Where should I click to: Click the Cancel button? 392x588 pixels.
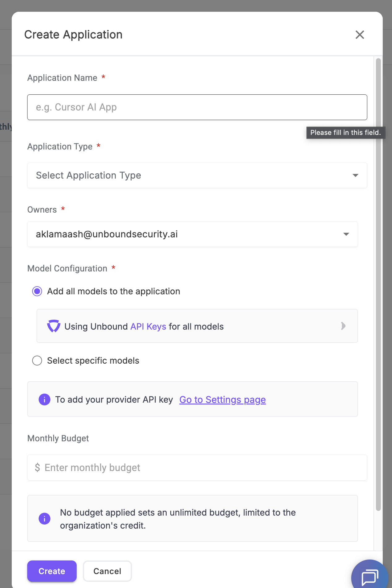pos(107,571)
